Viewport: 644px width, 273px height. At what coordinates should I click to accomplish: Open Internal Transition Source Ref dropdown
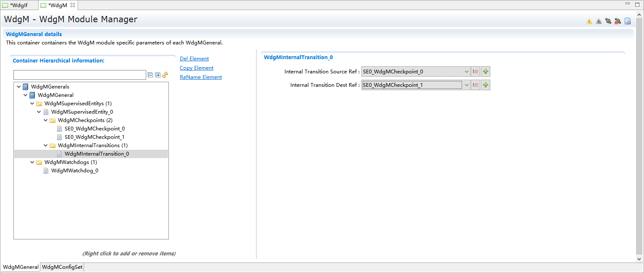[466, 72]
